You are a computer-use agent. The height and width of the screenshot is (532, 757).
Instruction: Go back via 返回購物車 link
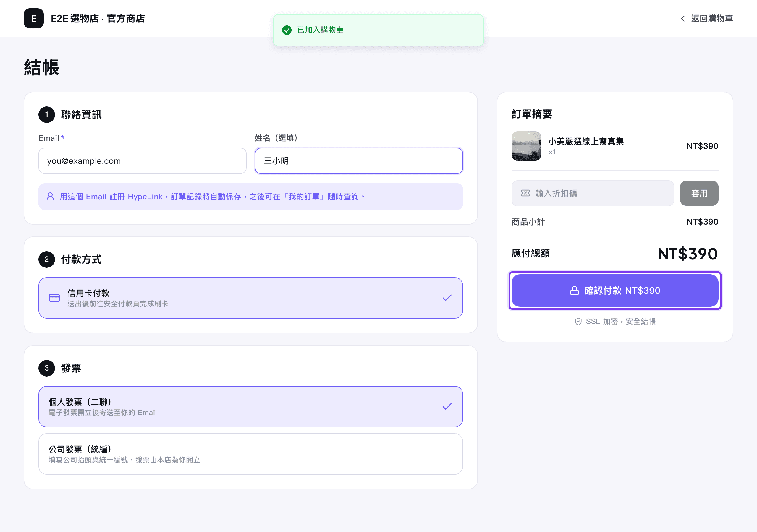click(x=706, y=18)
